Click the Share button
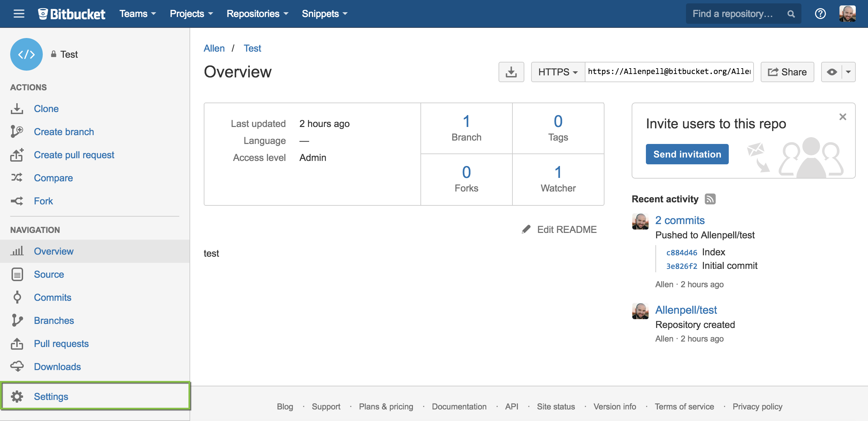Screen dimensions: 868x421 coord(787,72)
